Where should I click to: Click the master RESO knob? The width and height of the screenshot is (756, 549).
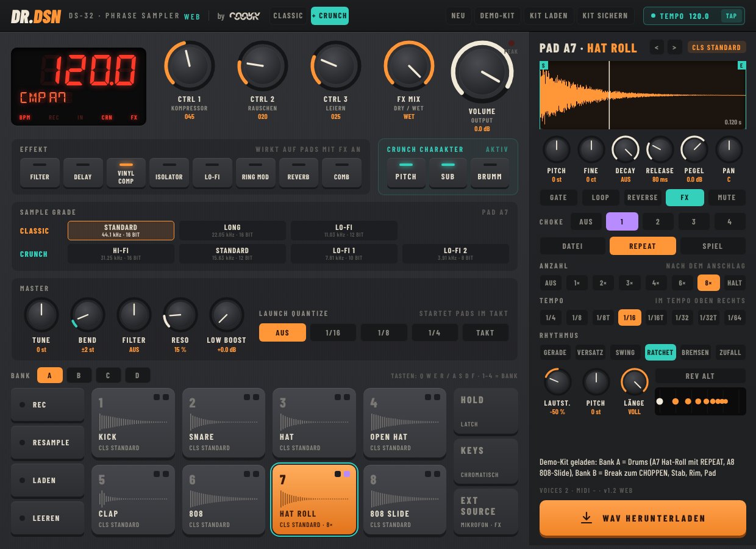pos(180,315)
